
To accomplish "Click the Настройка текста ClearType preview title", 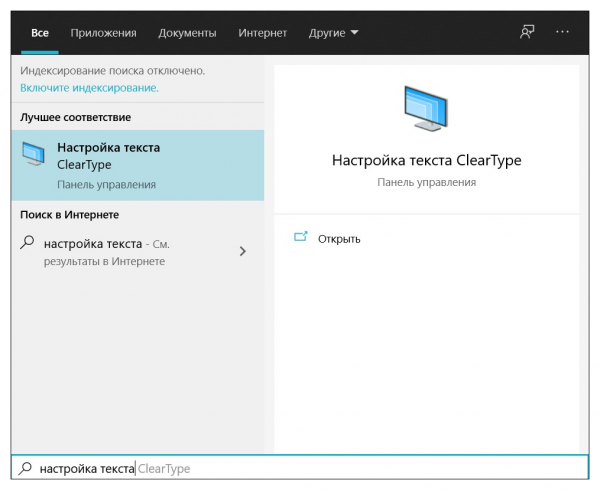I will point(426,160).
